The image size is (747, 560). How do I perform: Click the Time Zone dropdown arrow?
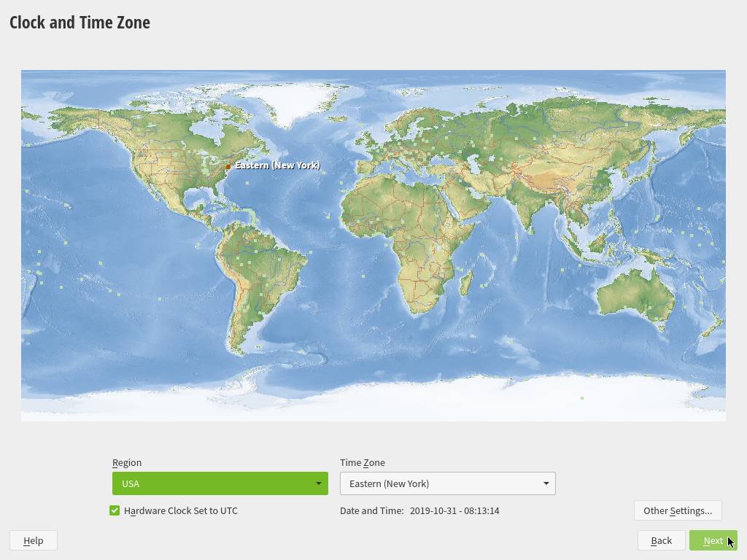click(546, 483)
